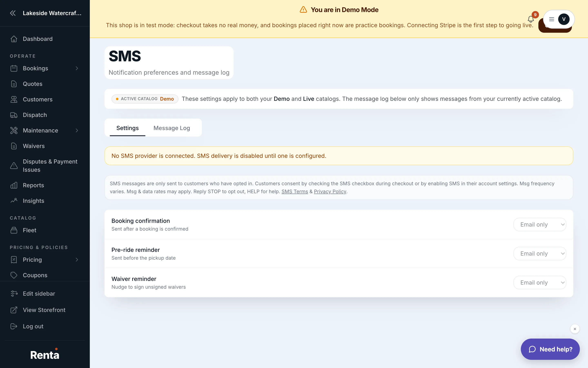
Task: Click Disputes warning triangle icon
Action: click(x=14, y=166)
